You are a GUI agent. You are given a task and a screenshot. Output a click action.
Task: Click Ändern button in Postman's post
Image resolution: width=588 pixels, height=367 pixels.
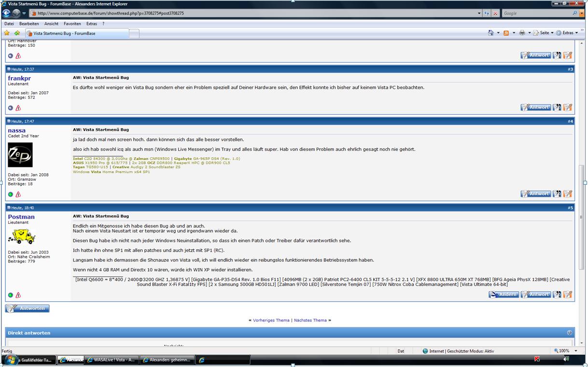point(504,294)
